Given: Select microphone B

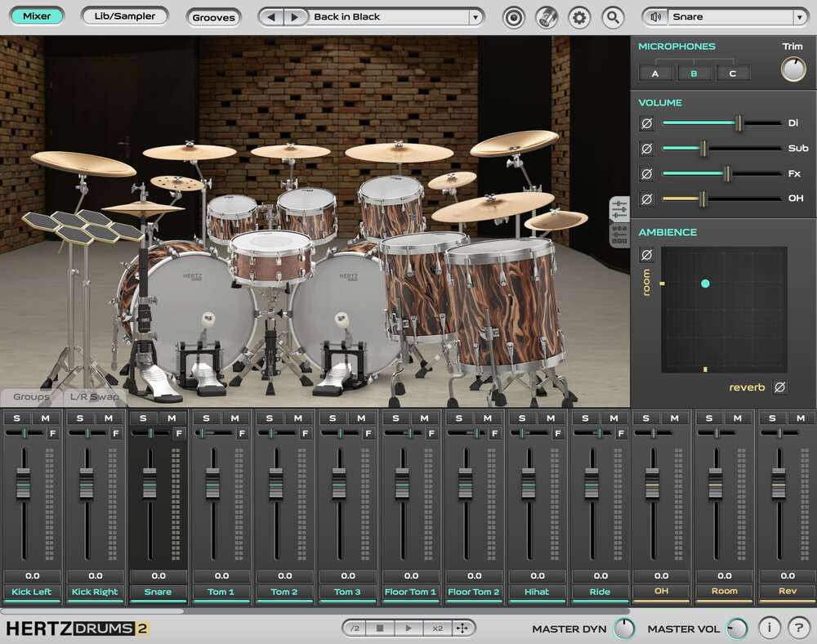Looking at the screenshot, I should pos(694,73).
